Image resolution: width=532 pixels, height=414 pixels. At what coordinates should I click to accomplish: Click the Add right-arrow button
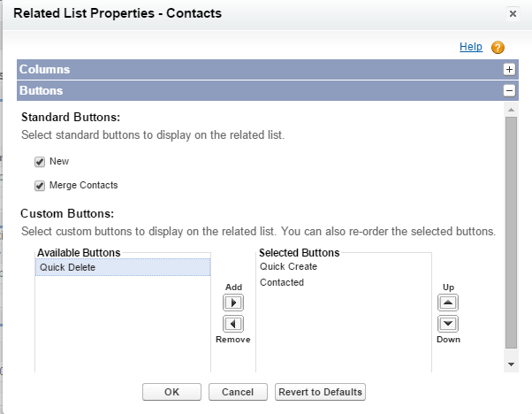pyautogui.click(x=233, y=303)
